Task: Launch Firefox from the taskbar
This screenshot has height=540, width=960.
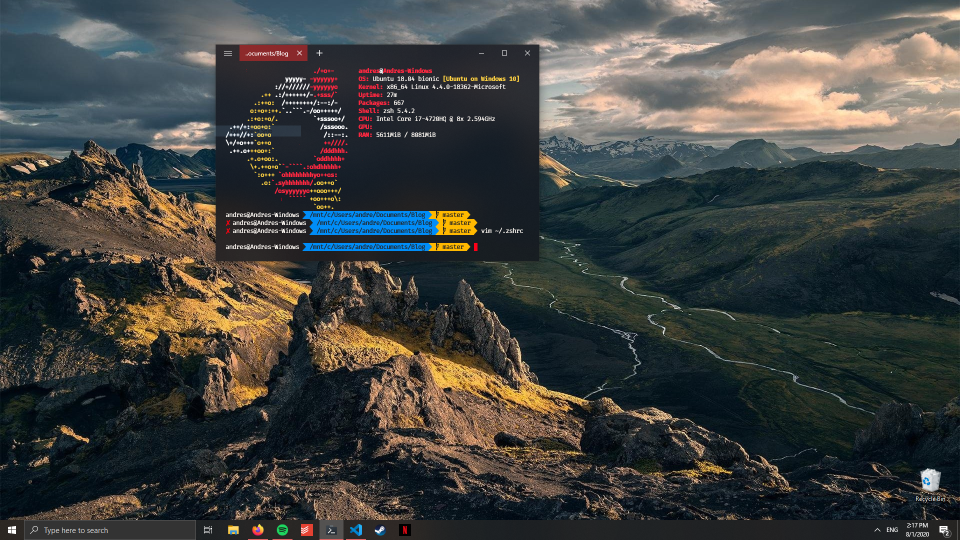Action: (x=258, y=530)
